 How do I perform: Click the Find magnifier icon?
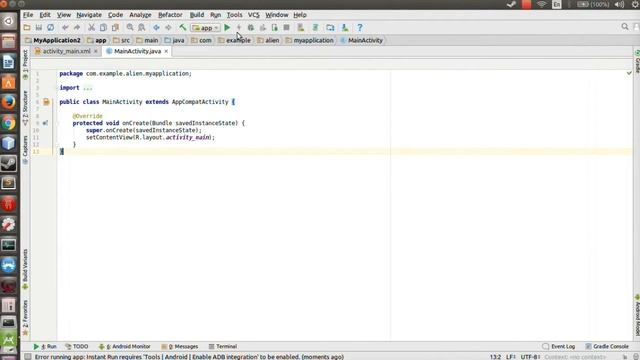(130, 28)
